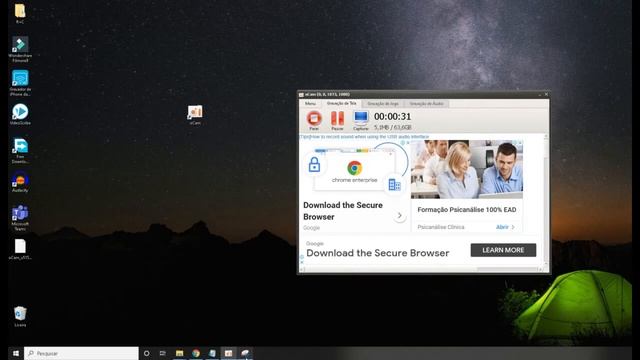Click the LEARN MORE ad button
This screenshot has width=640, height=360.
pyautogui.click(x=503, y=250)
